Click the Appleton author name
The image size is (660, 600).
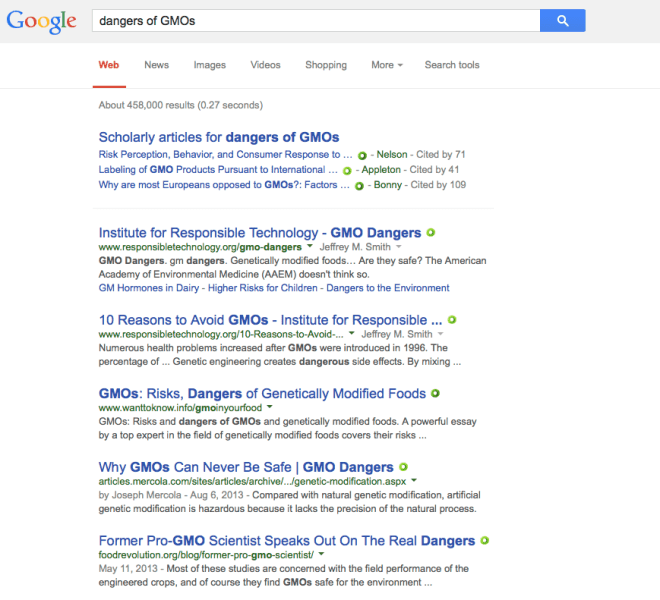(381, 170)
